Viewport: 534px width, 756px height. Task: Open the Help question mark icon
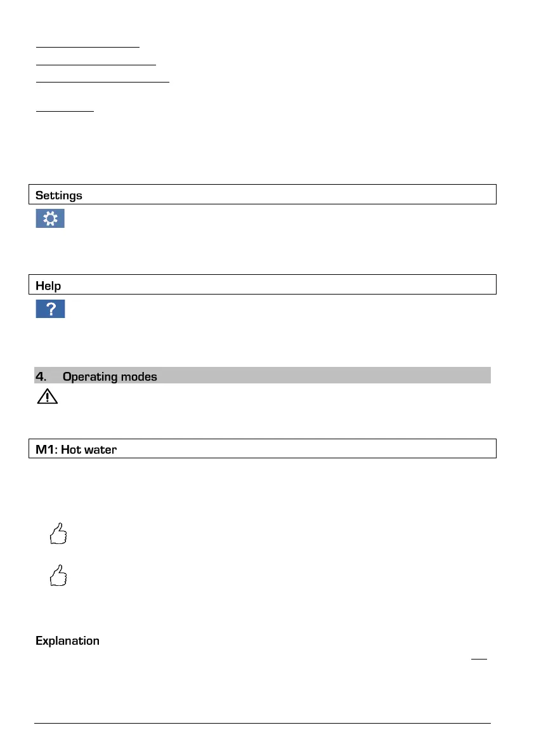pos(50,308)
